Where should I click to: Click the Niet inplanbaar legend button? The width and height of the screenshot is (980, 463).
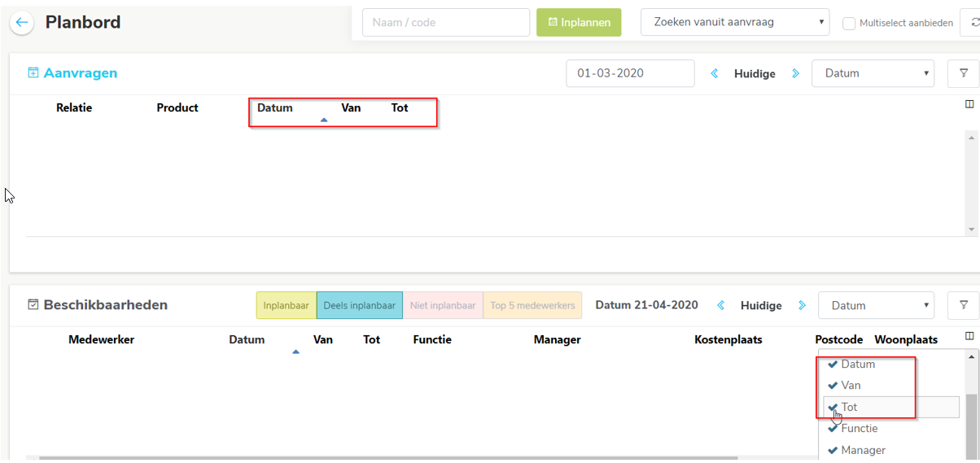tap(443, 305)
